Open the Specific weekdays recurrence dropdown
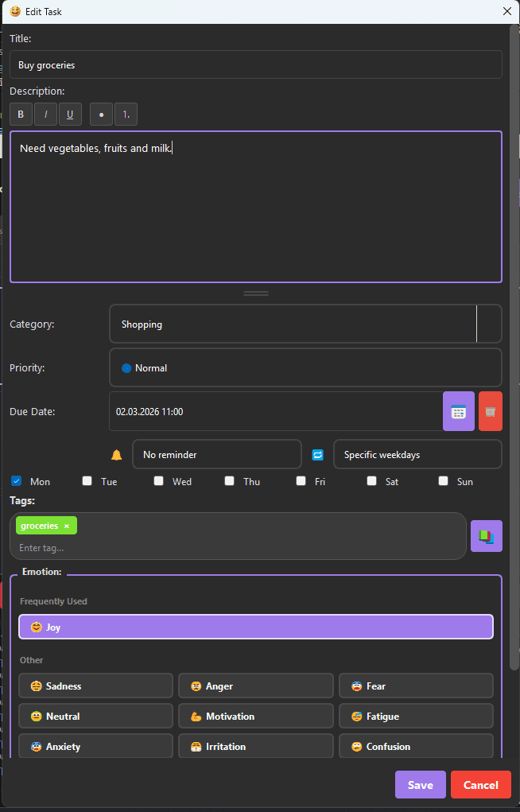 coord(417,455)
